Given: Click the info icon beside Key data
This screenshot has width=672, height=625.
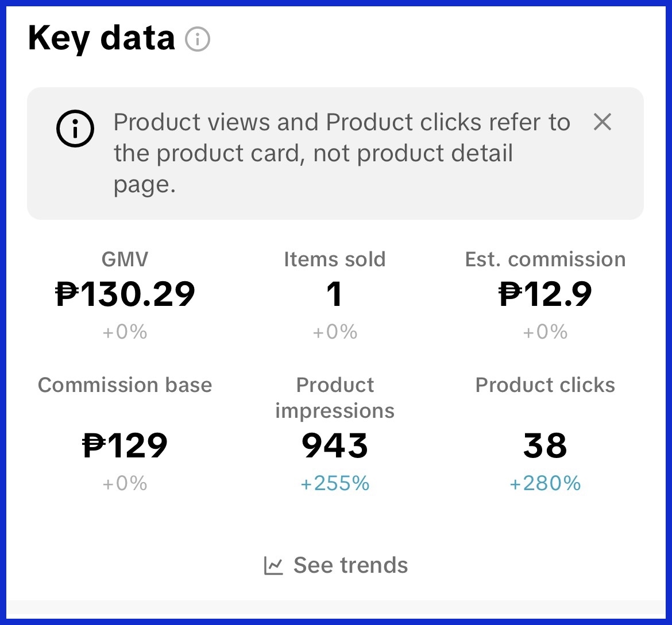Looking at the screenshot, I should (198, 40).
